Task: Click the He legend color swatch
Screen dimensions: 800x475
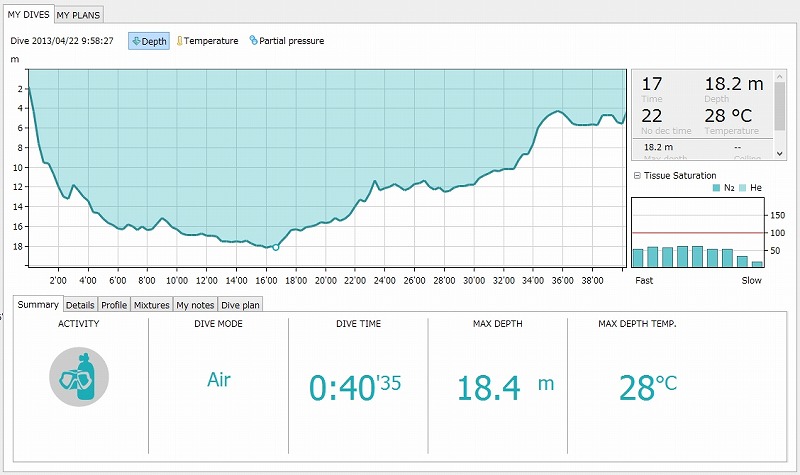Action: (x=741, y=188)
